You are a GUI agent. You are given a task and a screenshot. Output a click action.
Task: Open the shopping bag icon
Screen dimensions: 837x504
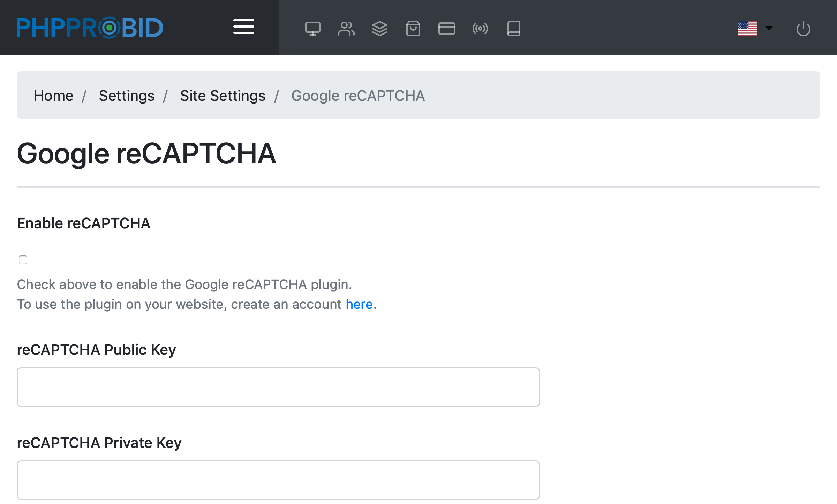point(413,28)
